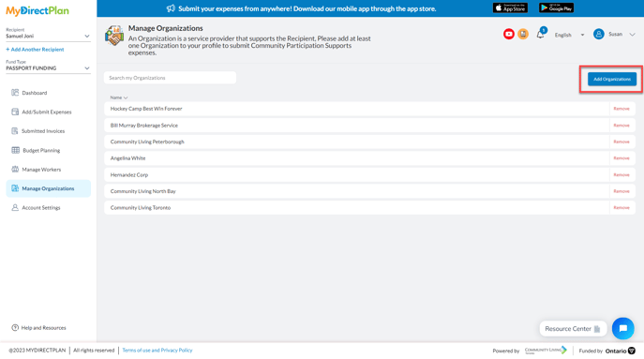
Task: Remove Community Living Toronto
Action: click(621, 208)
